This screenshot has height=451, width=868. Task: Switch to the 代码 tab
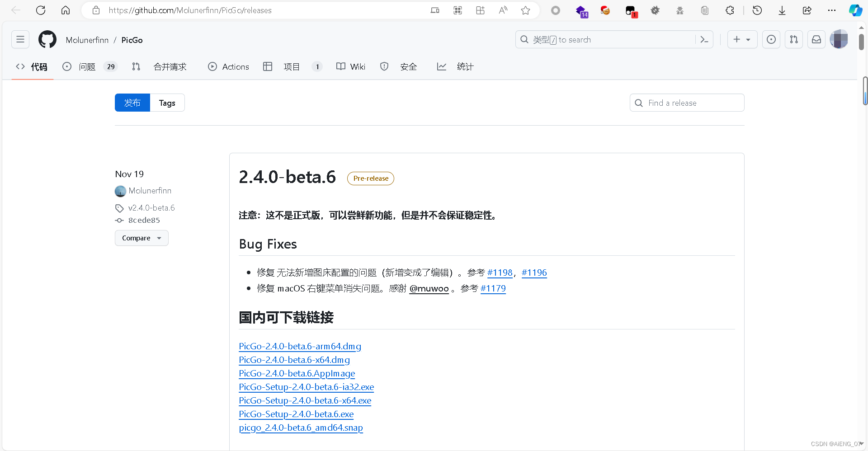coord(32,66)
